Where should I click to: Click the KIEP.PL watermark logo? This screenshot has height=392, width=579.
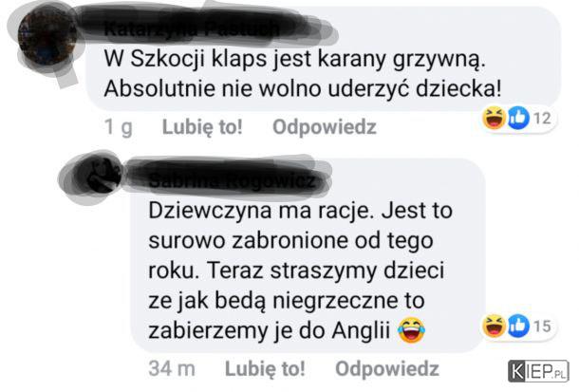[538, 371]
